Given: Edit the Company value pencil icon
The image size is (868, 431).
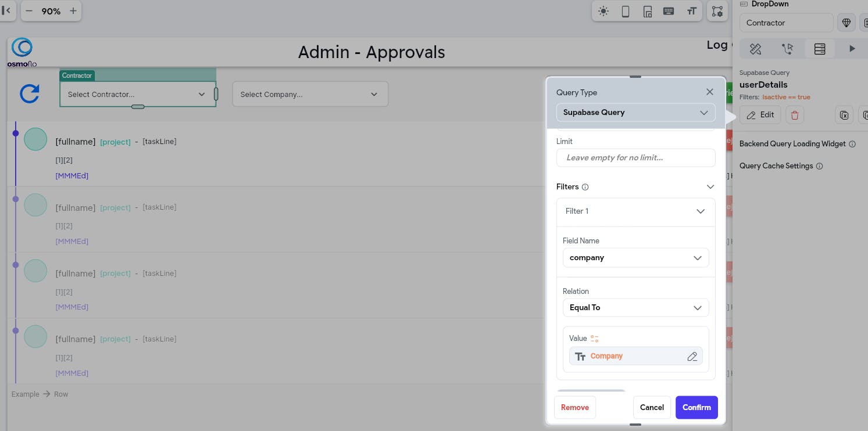Looking at the screenshot, I should [x=692, y=357].
